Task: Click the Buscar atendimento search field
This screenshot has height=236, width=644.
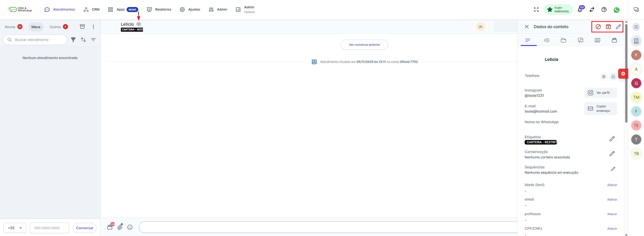Action: [x=38, y=40]
